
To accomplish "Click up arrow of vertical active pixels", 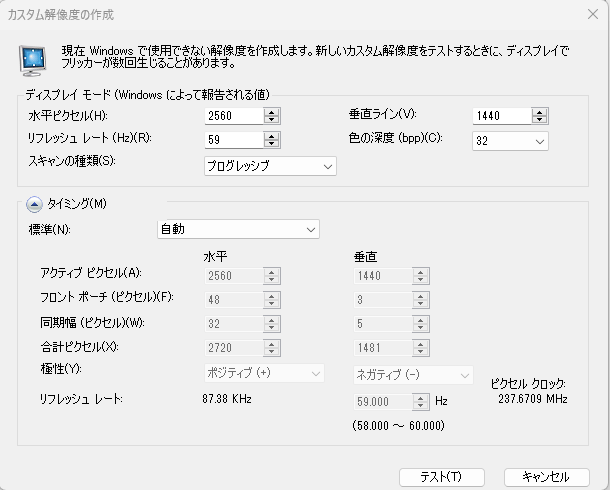I will [x=421, y=272].
